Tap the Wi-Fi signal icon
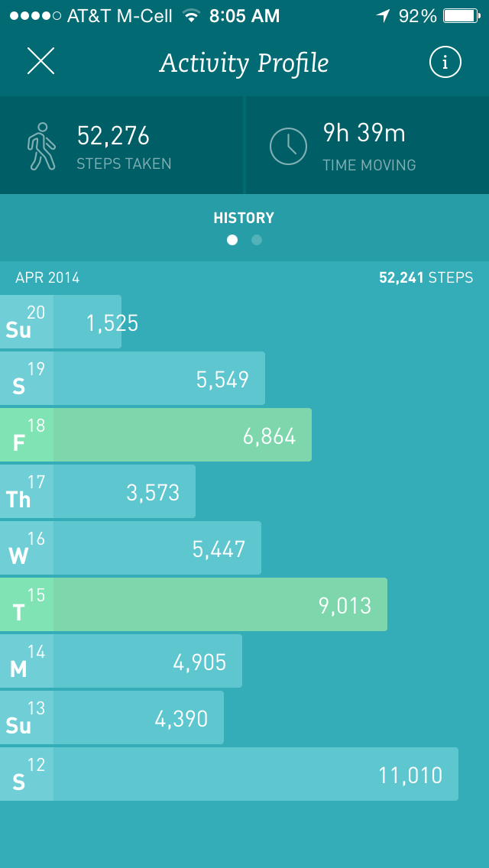Image resolution: width=489 pixels, height=868 pixels. pos(191,16)
